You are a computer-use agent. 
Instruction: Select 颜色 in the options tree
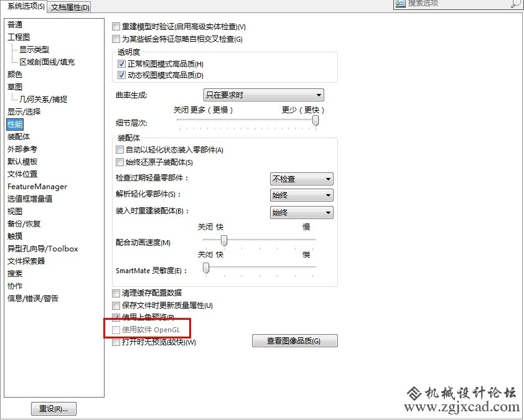point(15,75)
